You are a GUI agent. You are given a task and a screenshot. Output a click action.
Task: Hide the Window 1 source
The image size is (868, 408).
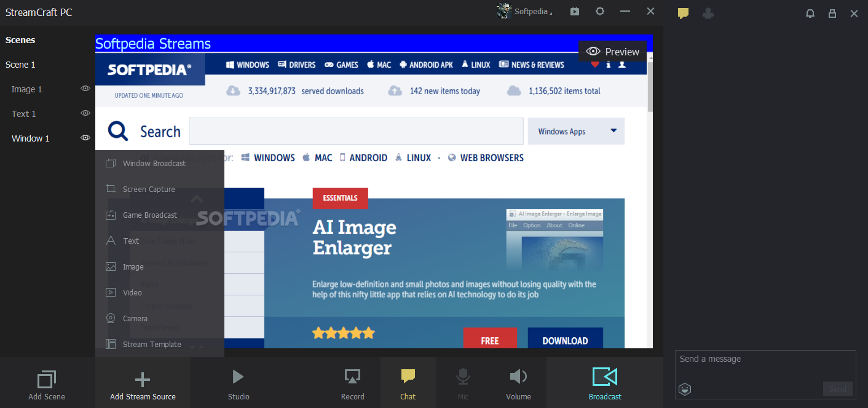(85, 138)
